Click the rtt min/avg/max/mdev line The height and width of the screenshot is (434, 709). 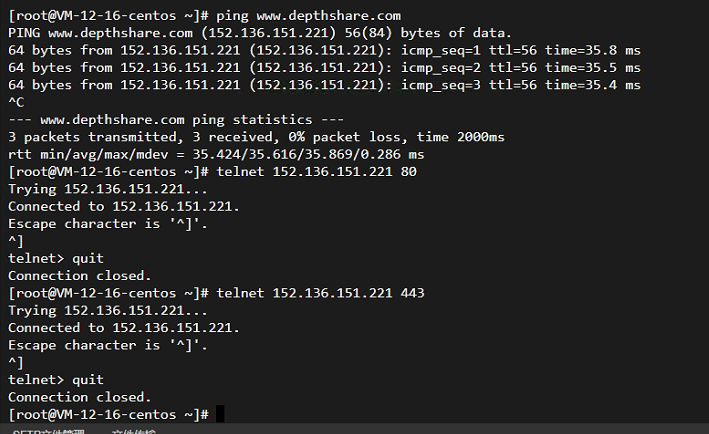(x=216, y=155)
